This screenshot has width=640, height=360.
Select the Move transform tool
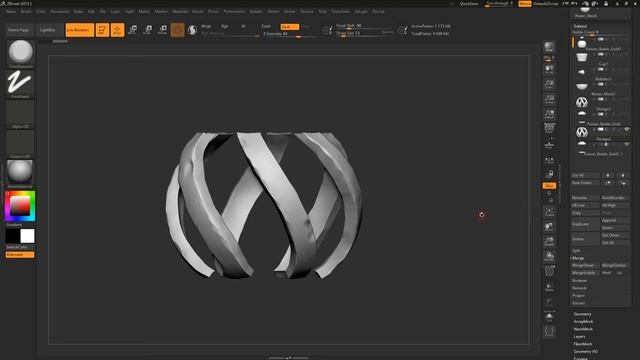[133, 30]
